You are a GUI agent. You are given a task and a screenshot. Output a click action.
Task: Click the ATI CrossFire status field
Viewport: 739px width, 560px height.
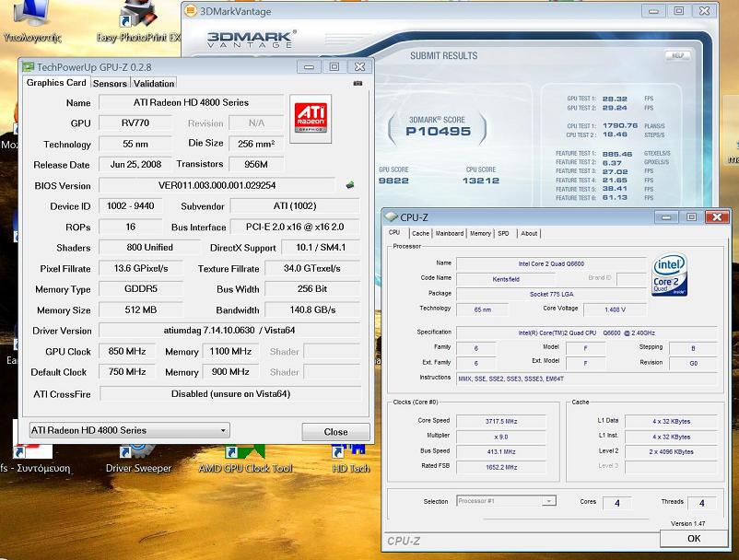click(x=230, y=393)
